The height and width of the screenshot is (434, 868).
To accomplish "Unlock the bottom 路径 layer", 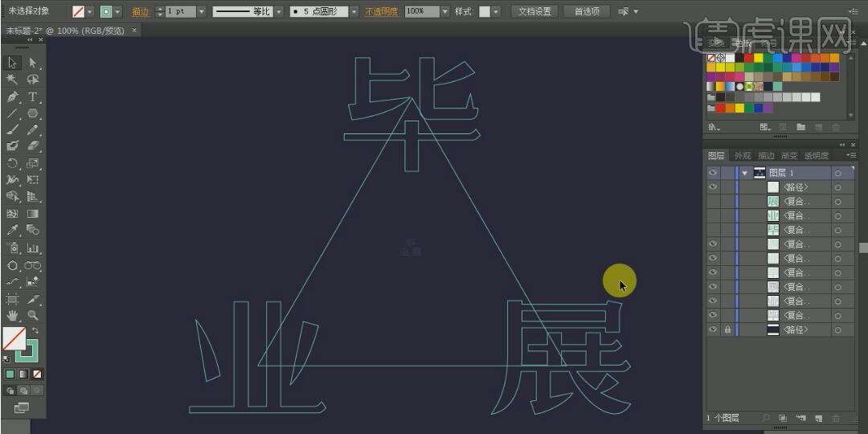I will point(727,330).
